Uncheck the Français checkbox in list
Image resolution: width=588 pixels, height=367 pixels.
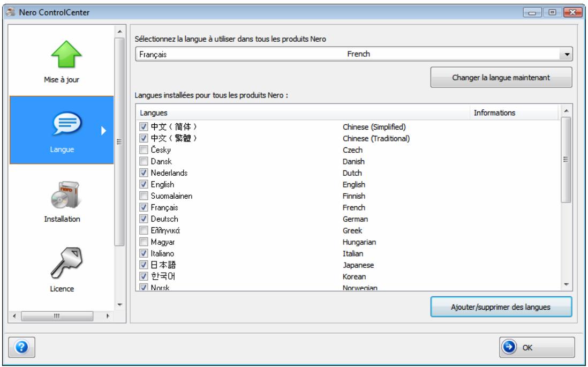[x=143, y=207]
